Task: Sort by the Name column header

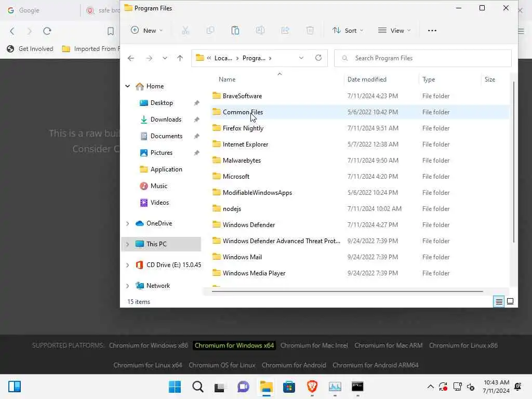Action: click(x=227, y=79)
